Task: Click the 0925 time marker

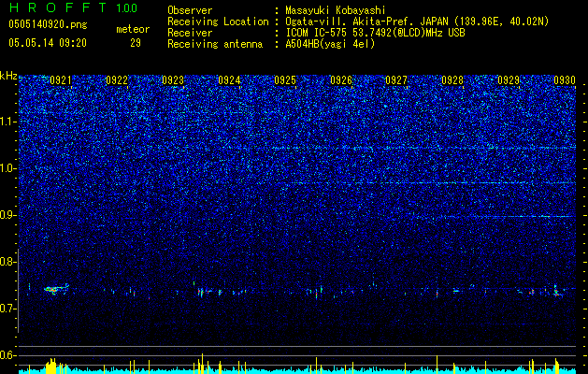Action: point(285,80)
